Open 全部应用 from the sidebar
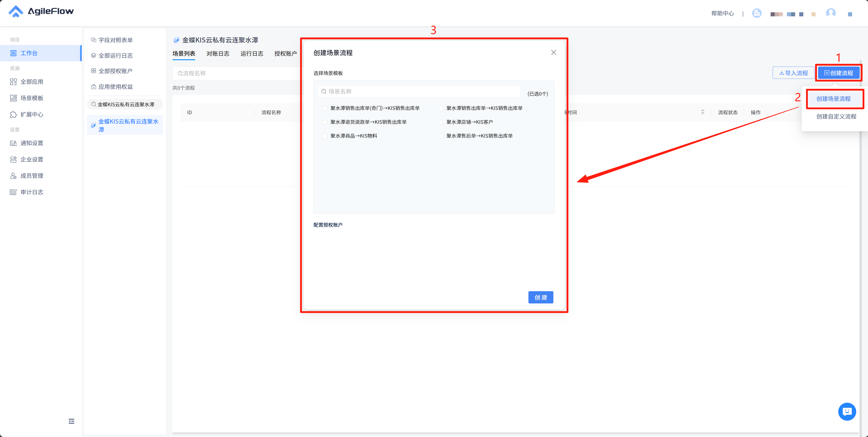Screen dimensions: 868x437 click(31, 82)
